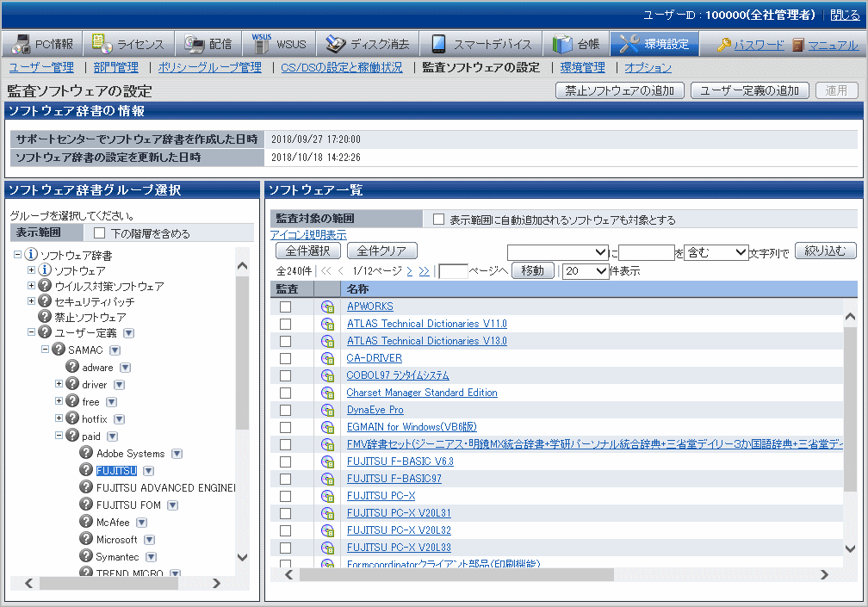The width and height of the screenshot is (868, 607).
Task: Click the password key icon in header
Action: tap(724, 45)
